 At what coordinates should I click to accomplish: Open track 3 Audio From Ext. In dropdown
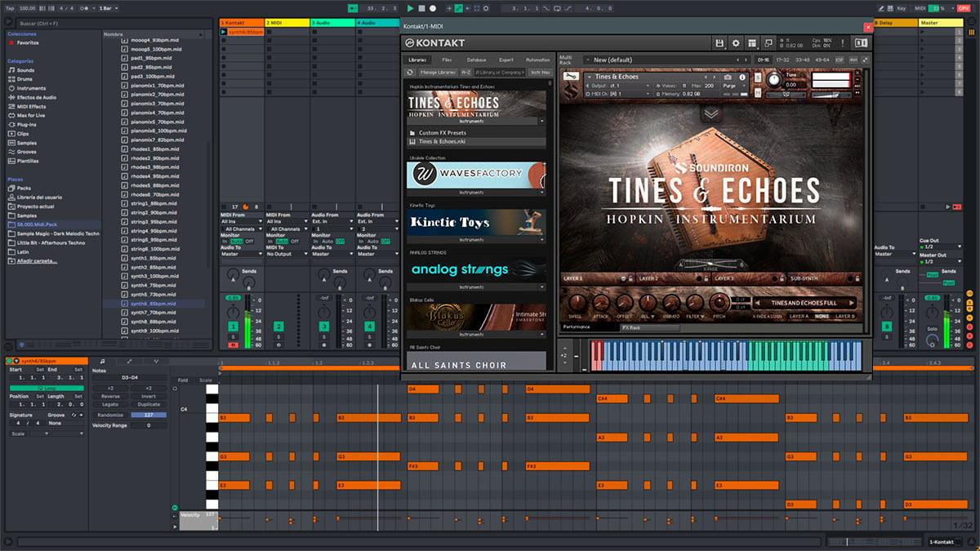pyautogui.click(x=333, y=221)
